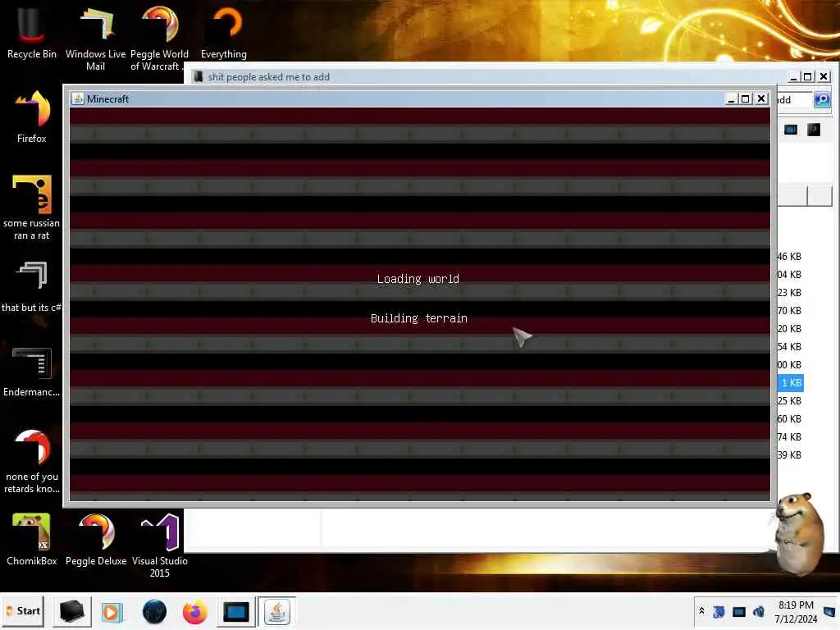Viewport: 840px width, 630px height.
Task: Click the hamster desktop mascot
Action: (799, 533)
